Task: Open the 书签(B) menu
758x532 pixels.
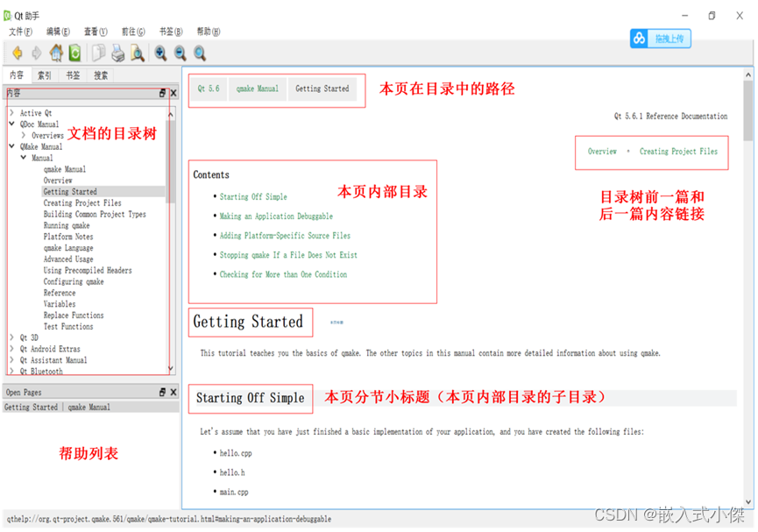Action: coord(171,32)
